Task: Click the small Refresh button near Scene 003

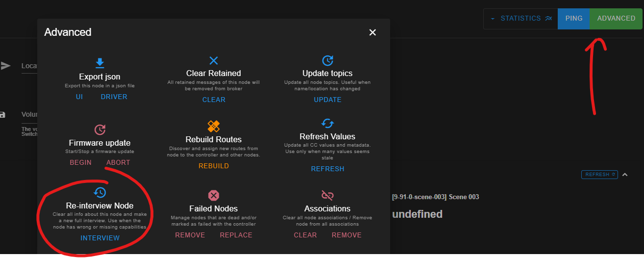Action: coord(599,175)
